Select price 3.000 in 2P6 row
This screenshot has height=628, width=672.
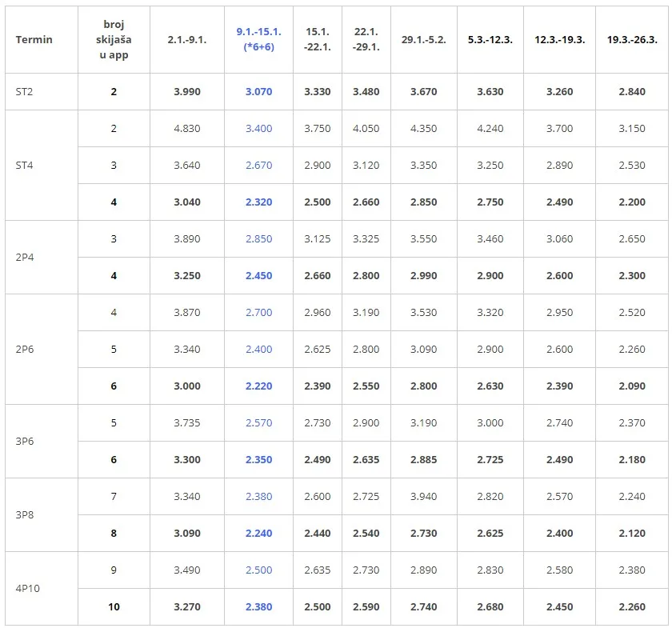(187, 386)
